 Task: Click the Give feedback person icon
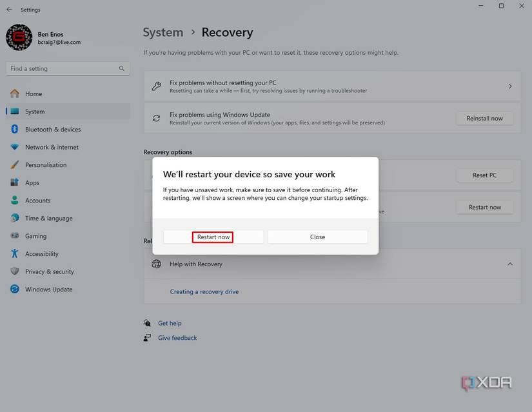pos(147,338)
